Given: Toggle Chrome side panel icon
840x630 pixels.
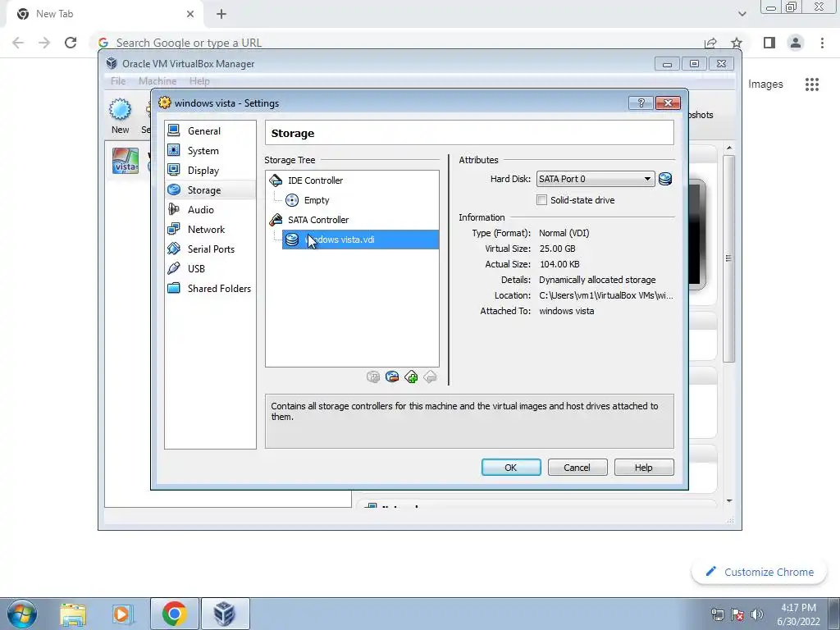Looking at the screenshot, I should click(769, 43).
